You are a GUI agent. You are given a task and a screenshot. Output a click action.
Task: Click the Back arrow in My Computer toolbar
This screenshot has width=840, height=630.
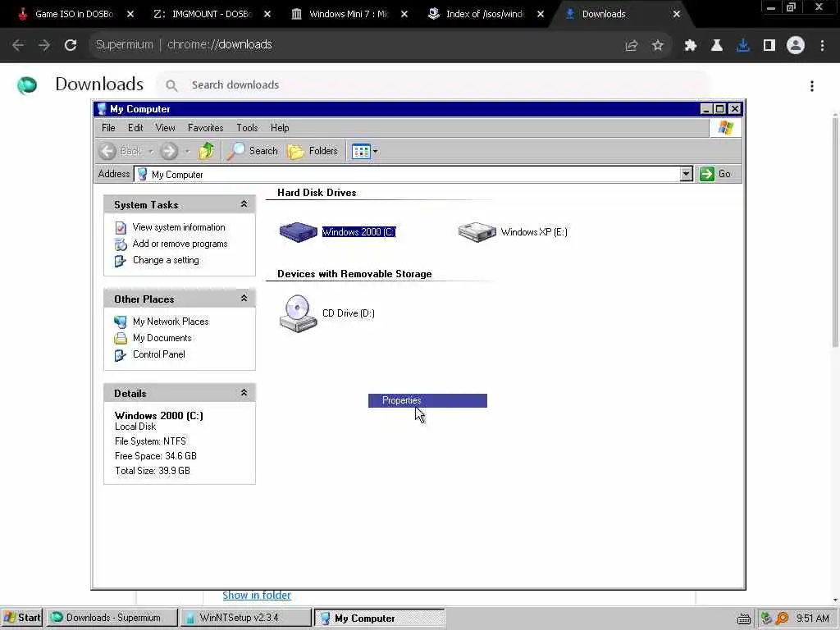(x=107, y=151)
